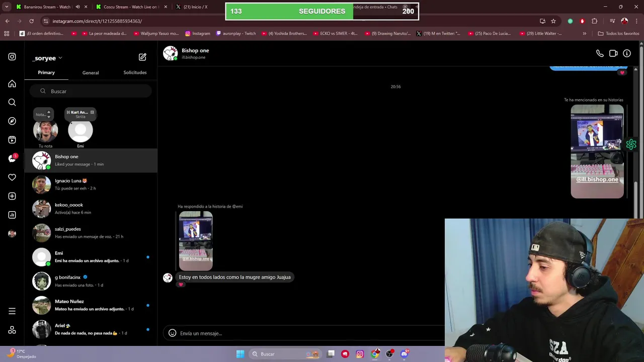Open Todos los favoritos bookmarks folder
The width and height of the screenshot is (644, 362).
click(618, 34)
